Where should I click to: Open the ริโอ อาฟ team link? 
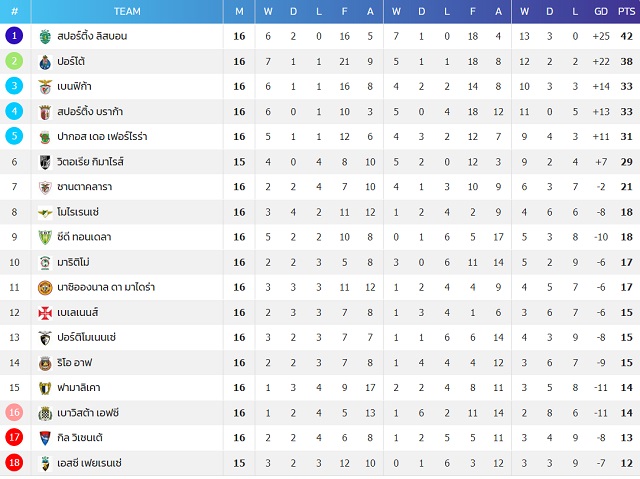click(75, 362)
